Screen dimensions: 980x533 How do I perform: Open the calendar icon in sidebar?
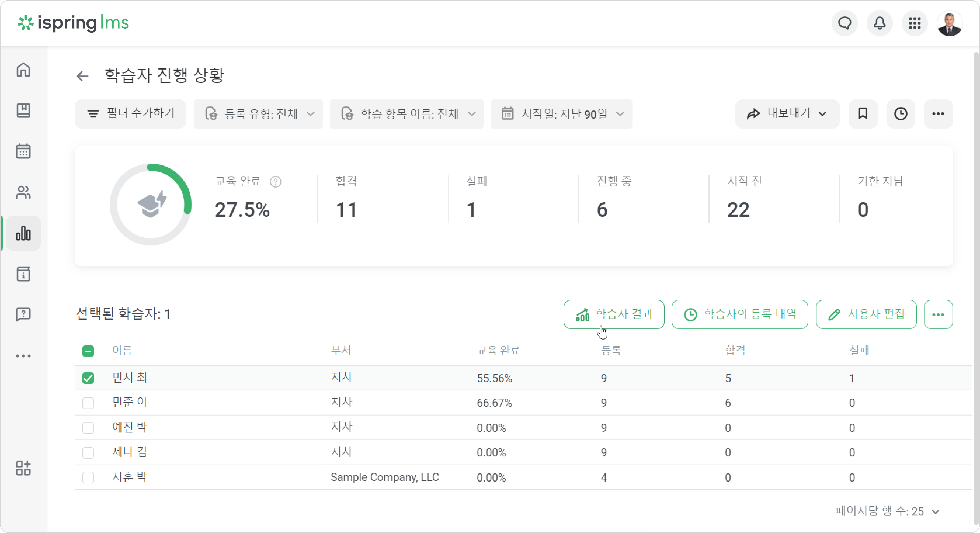pyautogui.click(x=23, y=151)
